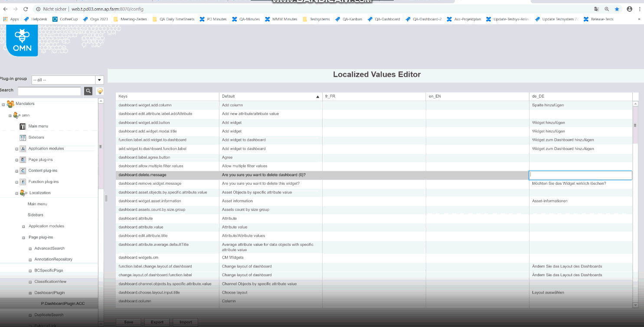The image size is (644, 327).
Task: Expand the AdvancedSearch node
Action: [x=30, y=249]
